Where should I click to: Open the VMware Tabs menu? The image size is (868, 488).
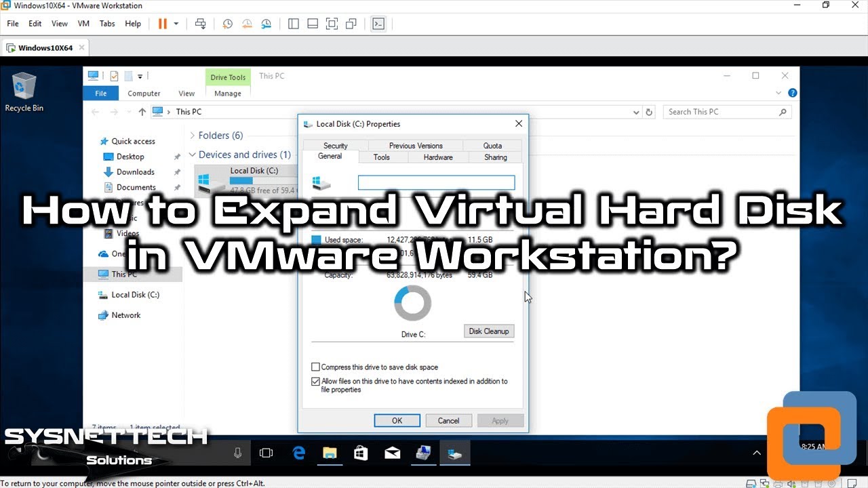pyautogui.click(x=107, y=23)
